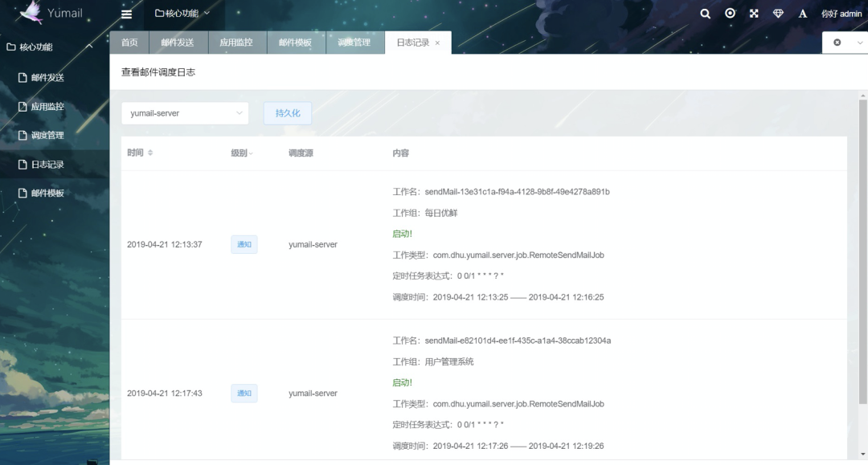This screenshot has width=868, height=465.
Task: Collapse the 核心功能 sidebar group
Action: 89,47
